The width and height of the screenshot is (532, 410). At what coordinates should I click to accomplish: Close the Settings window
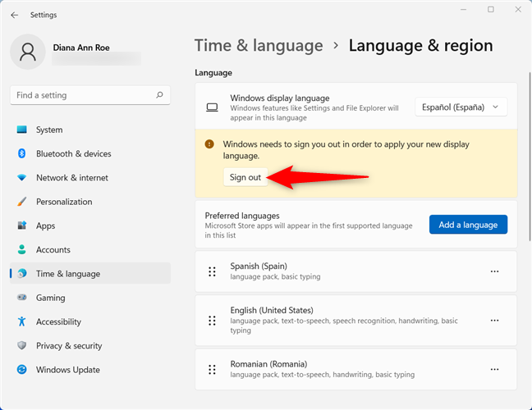[x=518, y=10]
